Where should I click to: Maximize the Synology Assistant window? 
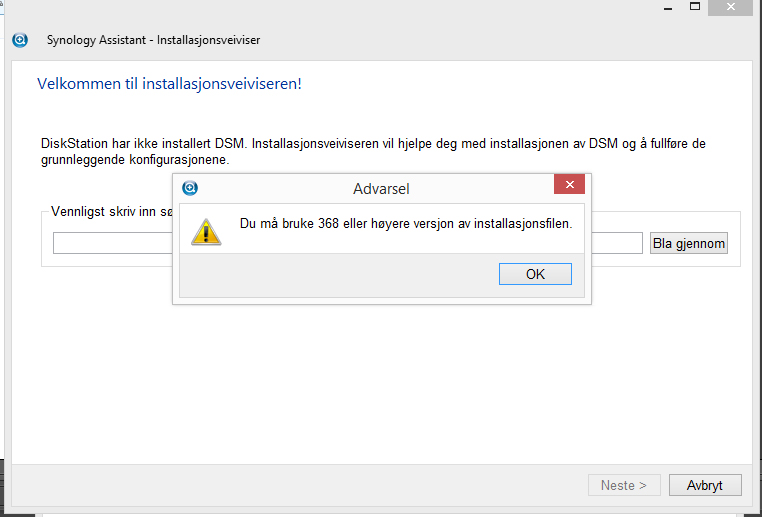[x=695, y=7]
